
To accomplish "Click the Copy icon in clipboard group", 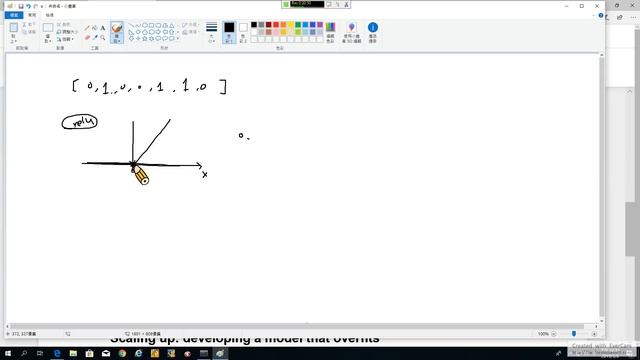I will [24, 32].
